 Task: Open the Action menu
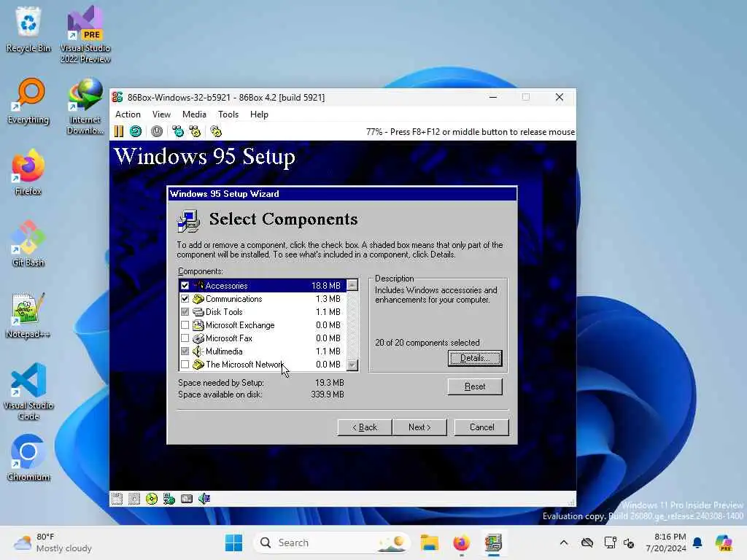click(x=128, y=114)
